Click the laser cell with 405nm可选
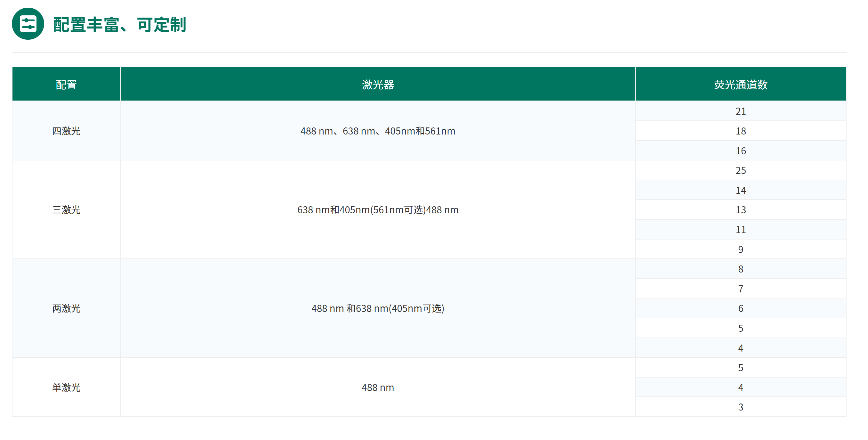868x440 pixels. 378,308
